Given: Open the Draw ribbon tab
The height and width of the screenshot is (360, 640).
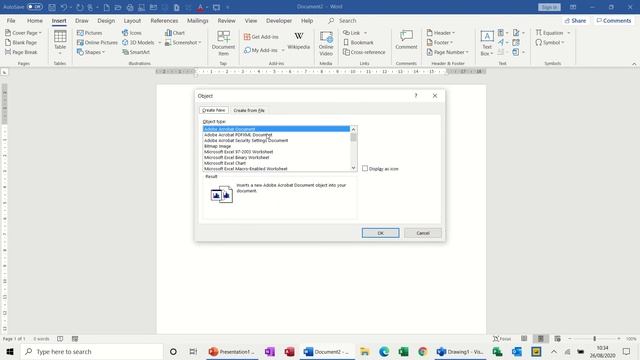Looking at the screenshot, I should coord(82,20).
